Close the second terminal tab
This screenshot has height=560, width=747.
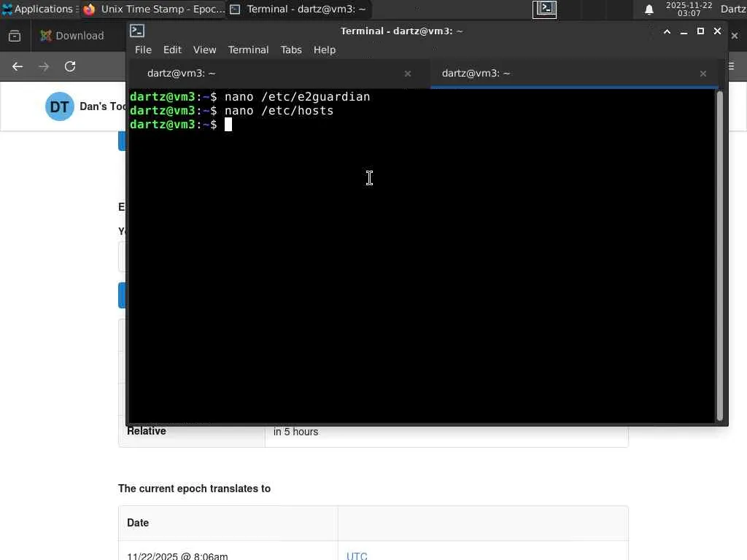703,74
